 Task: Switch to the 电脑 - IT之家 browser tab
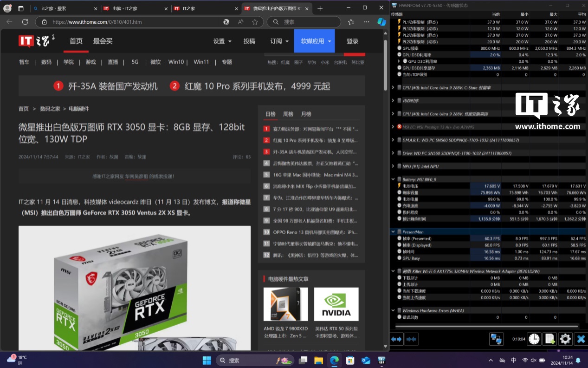135,8
